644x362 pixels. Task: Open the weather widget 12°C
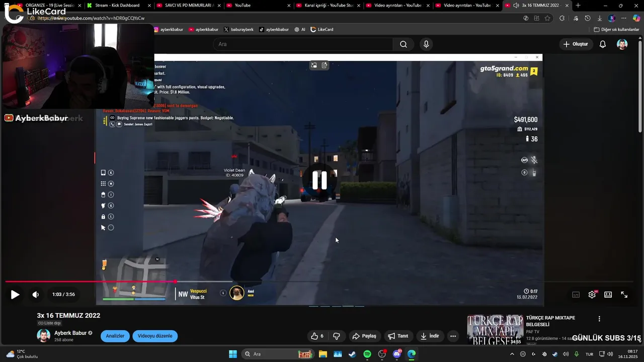[x=22, y=354]
